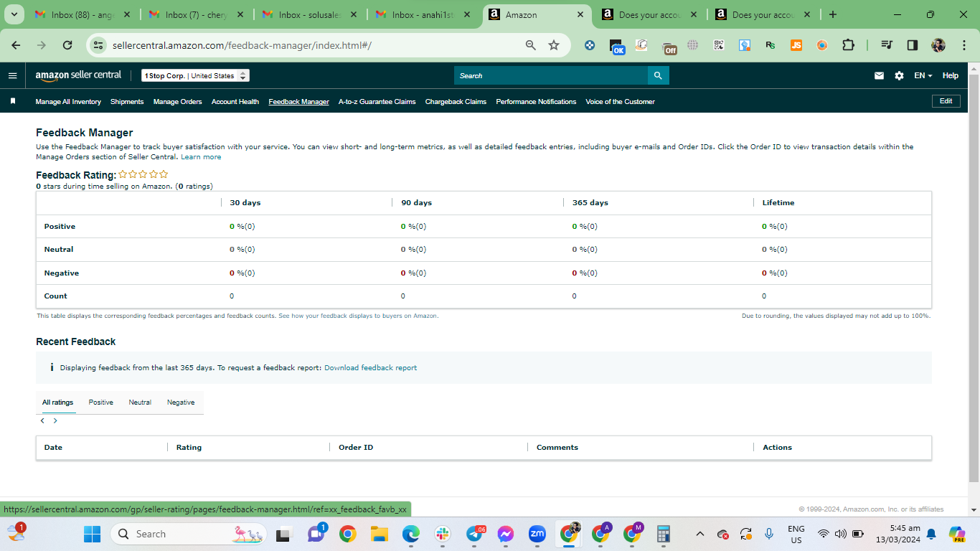Click the browser back arrow

[16, 45]
